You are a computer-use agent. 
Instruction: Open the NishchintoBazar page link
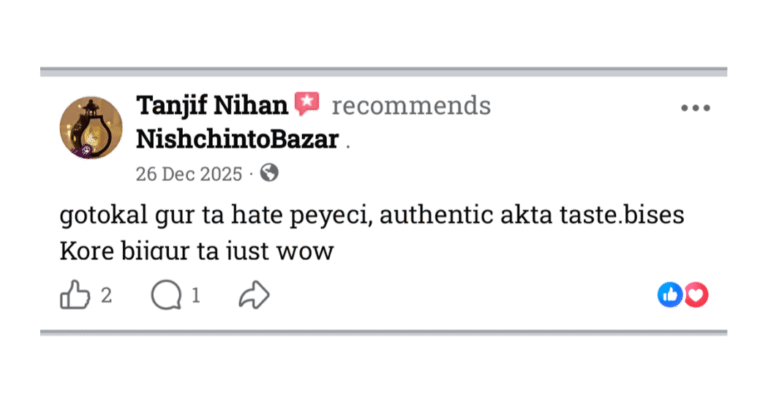tap(237, 139)
